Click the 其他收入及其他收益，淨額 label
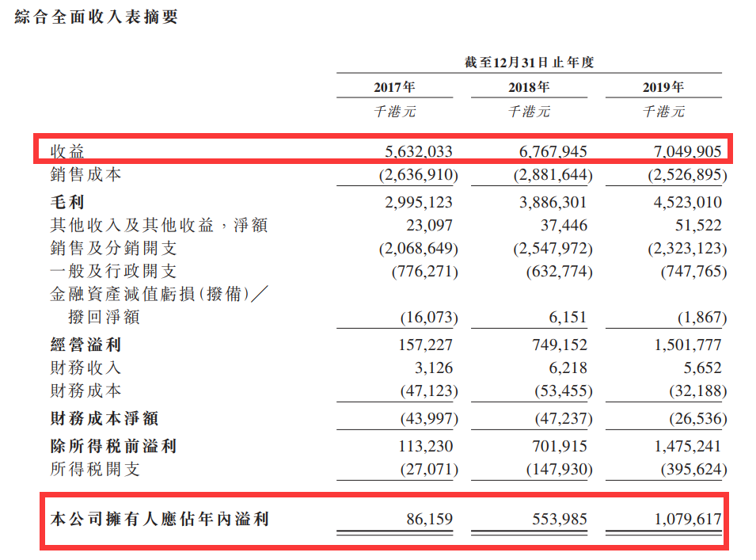Screen dimensions: 756x560 [159, 225]
